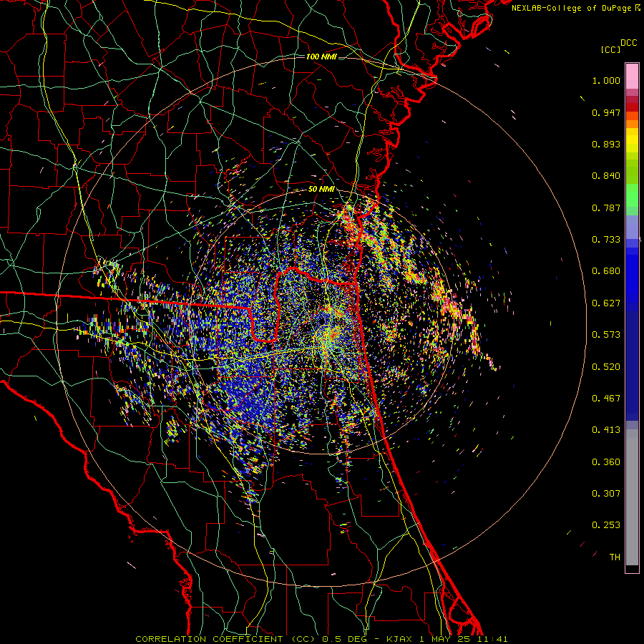Click the 0.253 scale value
Viewport: 644px width, 644px height.
tap(606, 525)
